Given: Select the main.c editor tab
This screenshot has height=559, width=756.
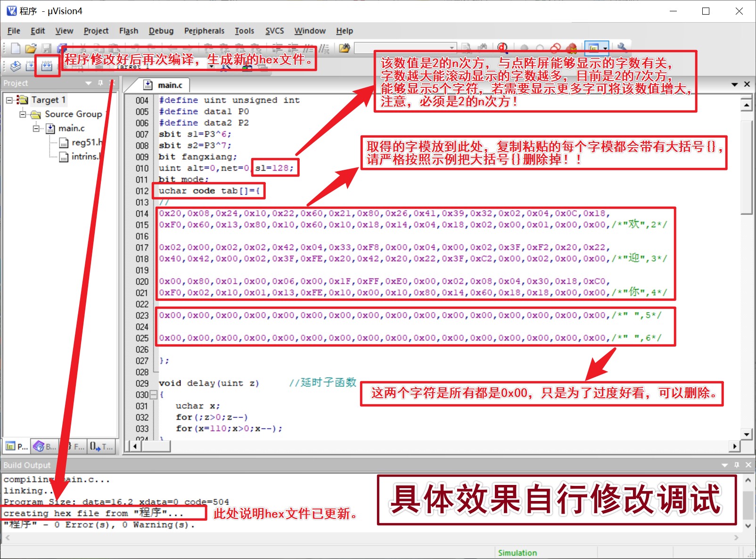Looking at the screenshot, I should click(x=170, y=85).
